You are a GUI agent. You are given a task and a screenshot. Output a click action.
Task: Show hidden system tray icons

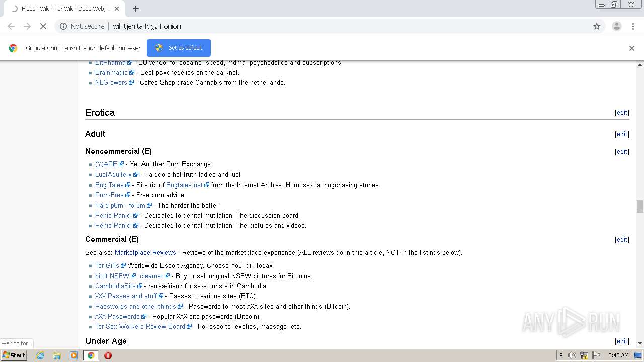pyautogui.click(x=561, y=355)
